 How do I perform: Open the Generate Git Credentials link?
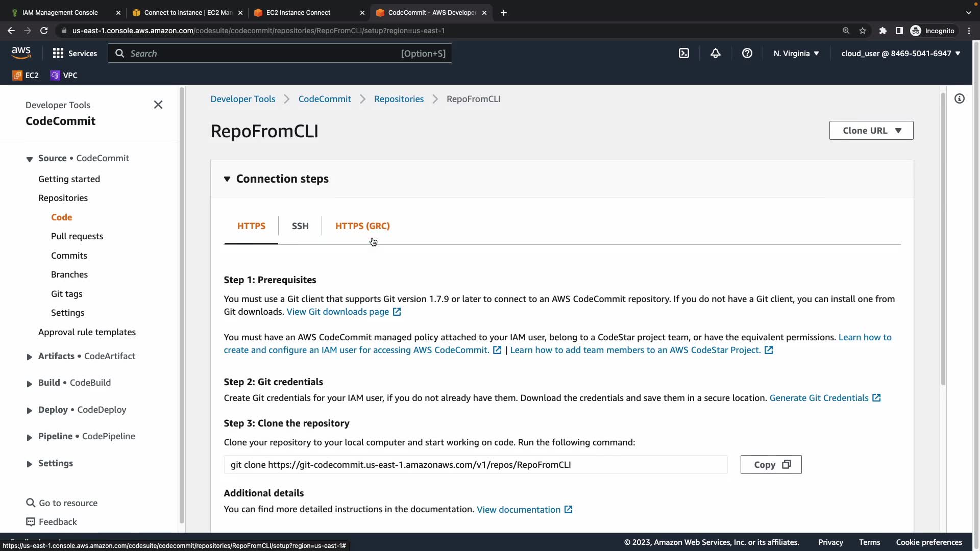click(819, 398)
